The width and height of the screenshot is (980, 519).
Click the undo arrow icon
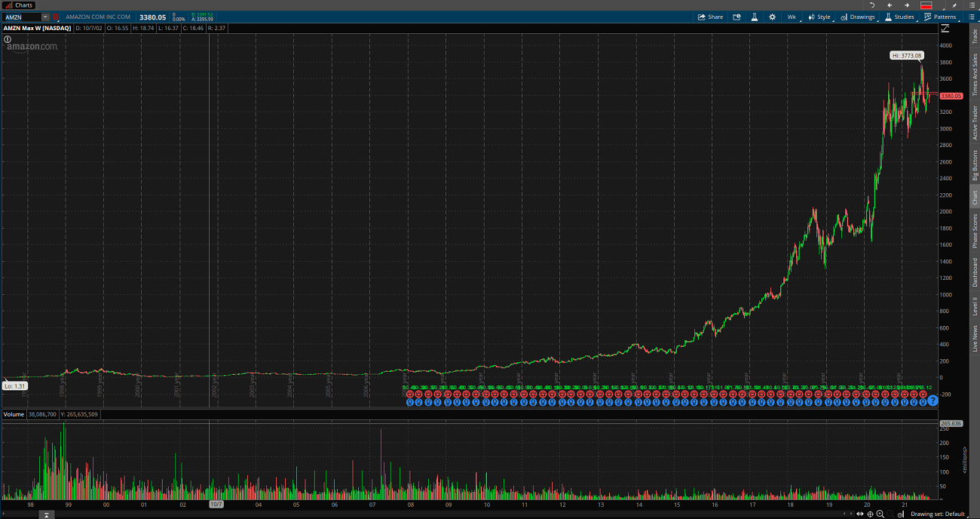click(872, 5)
